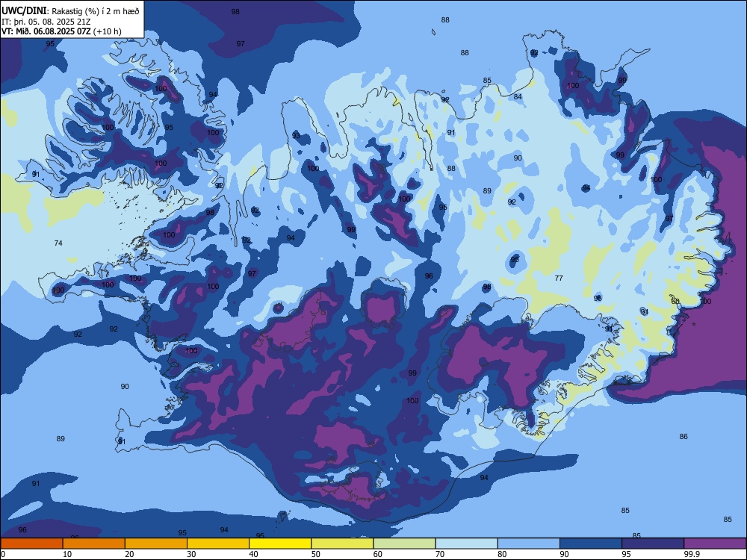Viewport: 747px width, 560px height.
Task: Click the '86' humidity value over the sea
Action: point(684,437)
